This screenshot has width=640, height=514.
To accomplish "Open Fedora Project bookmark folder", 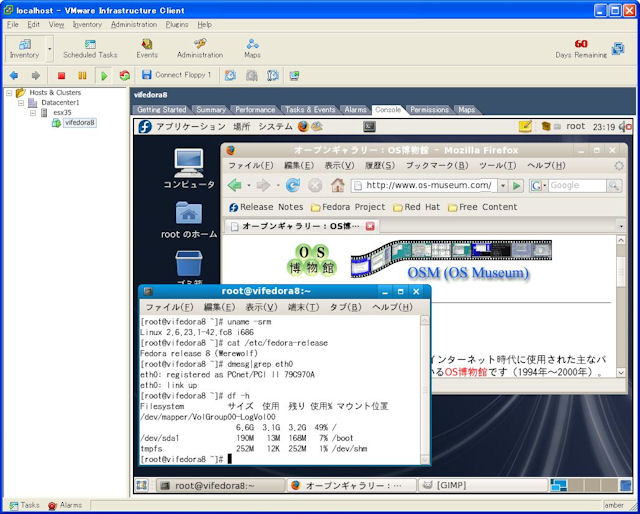I will (348, 207).
